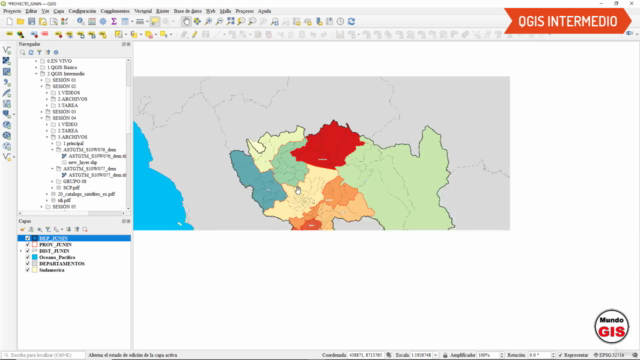Viewport: 640px width, 360px height.
Task: Select the Zoom In magnifier tool
Action: [x=208, y=21]
